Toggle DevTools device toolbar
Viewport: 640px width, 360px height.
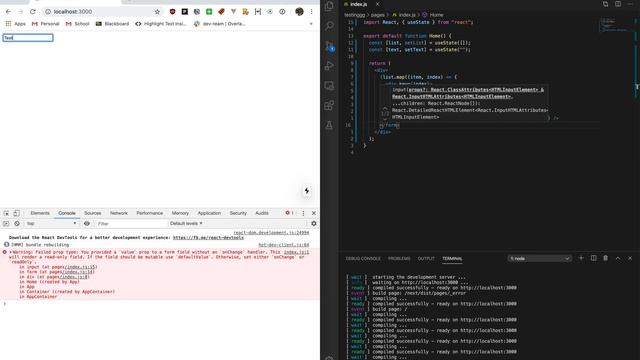coord(16,213)
